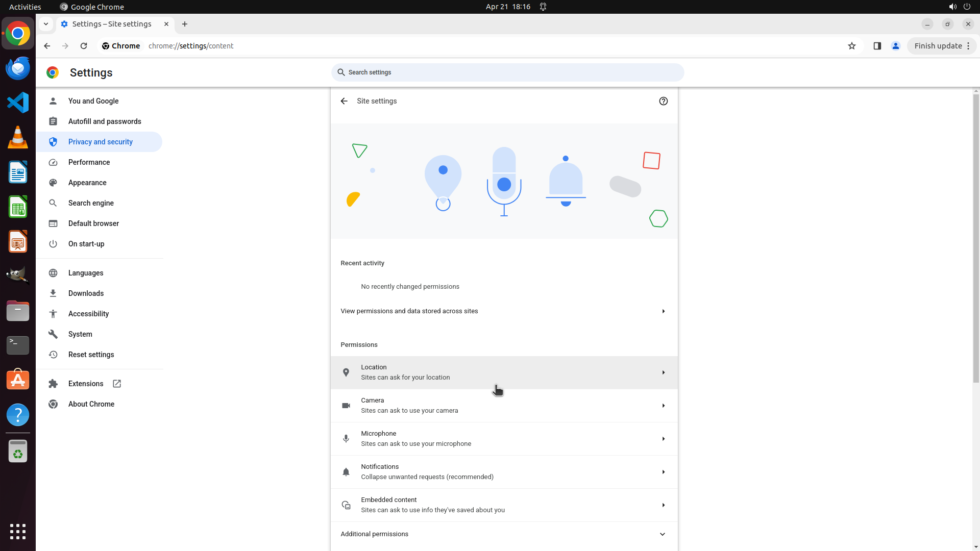Select Appearance in settings sidebar
980x551 pixels.
tap(87, 183)
